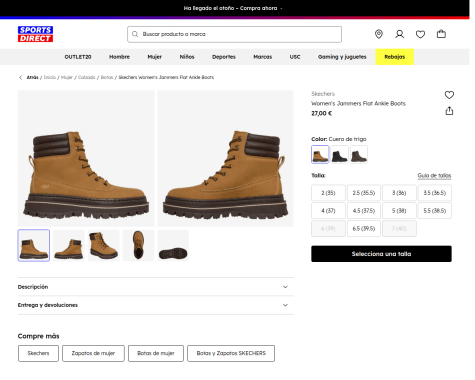Open the account user icon
475x380 pixels.
click(x=400, y=34)
